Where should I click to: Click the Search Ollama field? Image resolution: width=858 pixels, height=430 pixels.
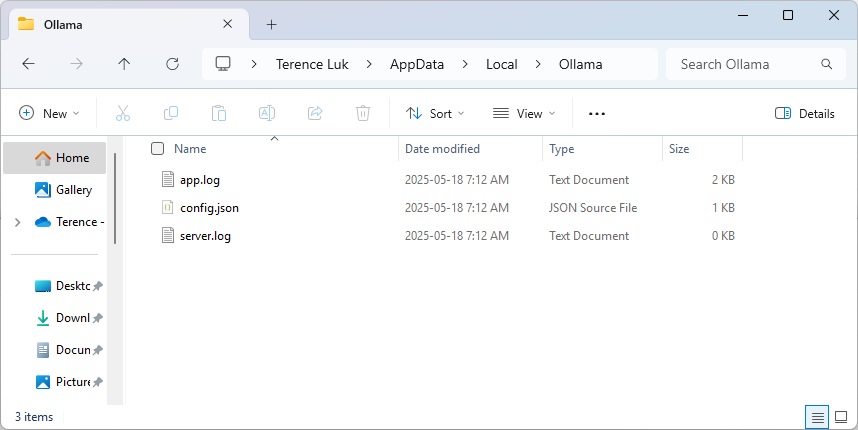pos(756,64)
